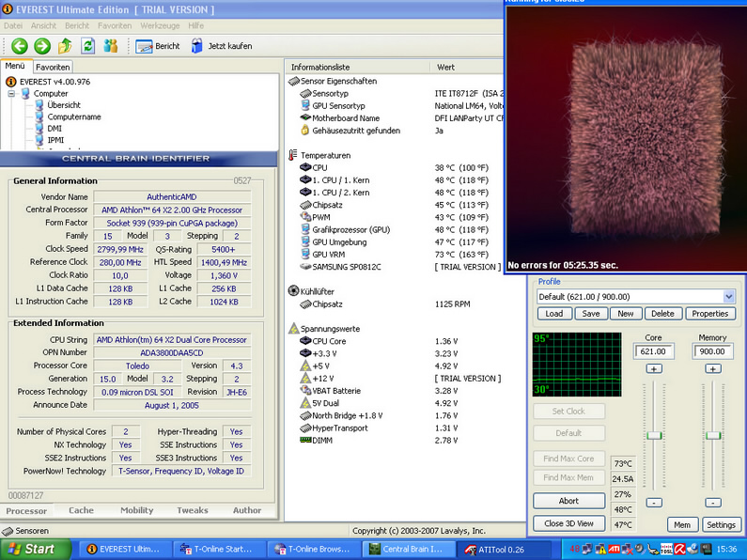Click the folder Up-level toolbar icon

pos(65,46)
